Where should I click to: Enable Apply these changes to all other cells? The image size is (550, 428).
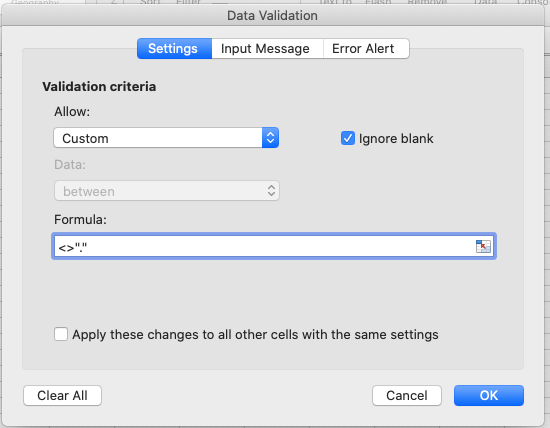61,334
